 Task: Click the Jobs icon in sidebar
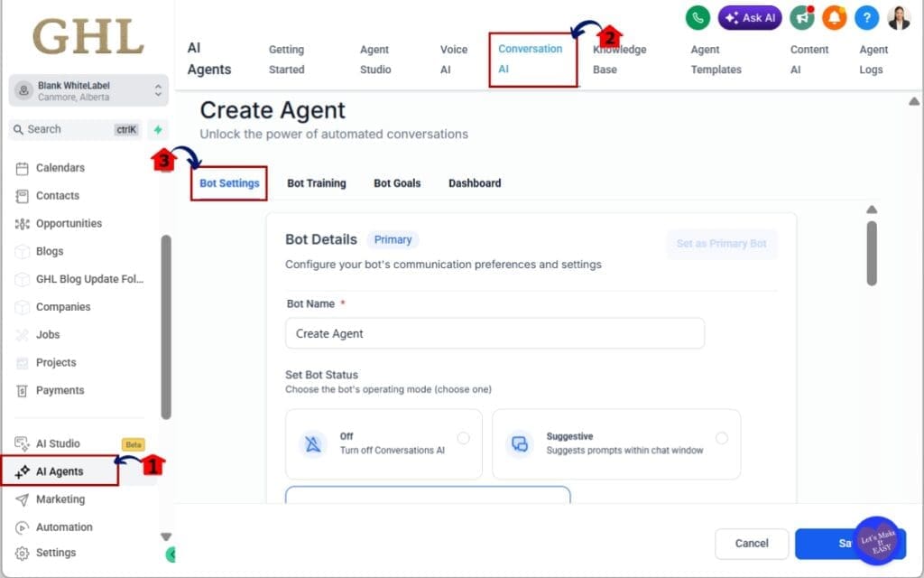pyautogui.click(x=22, y=334)
